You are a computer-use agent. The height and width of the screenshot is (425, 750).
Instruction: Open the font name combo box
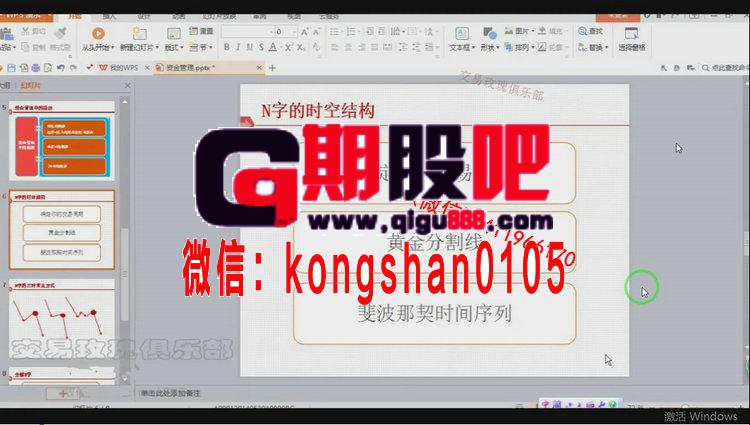tap(246, 32)
